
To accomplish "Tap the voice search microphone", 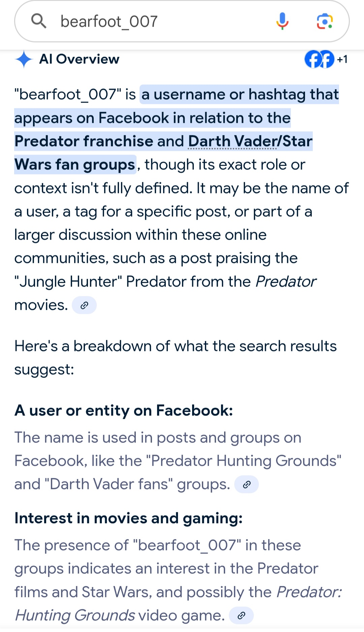I will coord(282,21).
